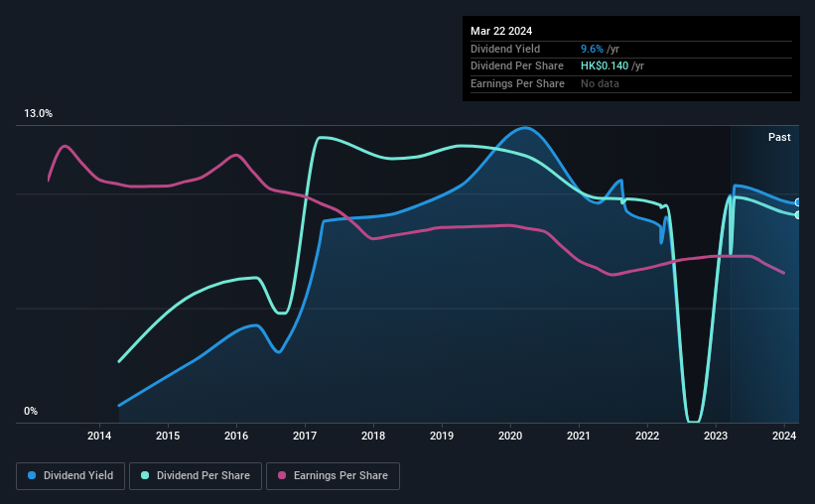Click the 13.0% y-axis label
This screenshot has width=815, height=504.
pos(38,114)
